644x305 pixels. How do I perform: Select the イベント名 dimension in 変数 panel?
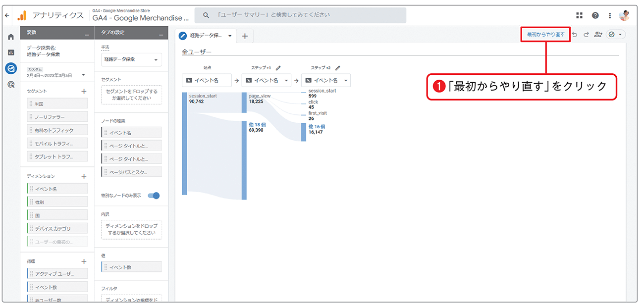[58, 189]
